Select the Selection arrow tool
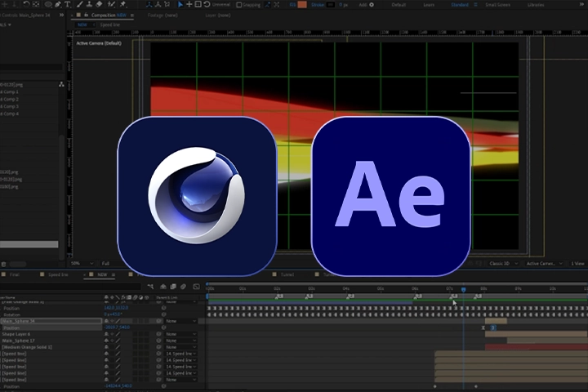Screen dimensions: 588x392 click(x=180, y=4)
